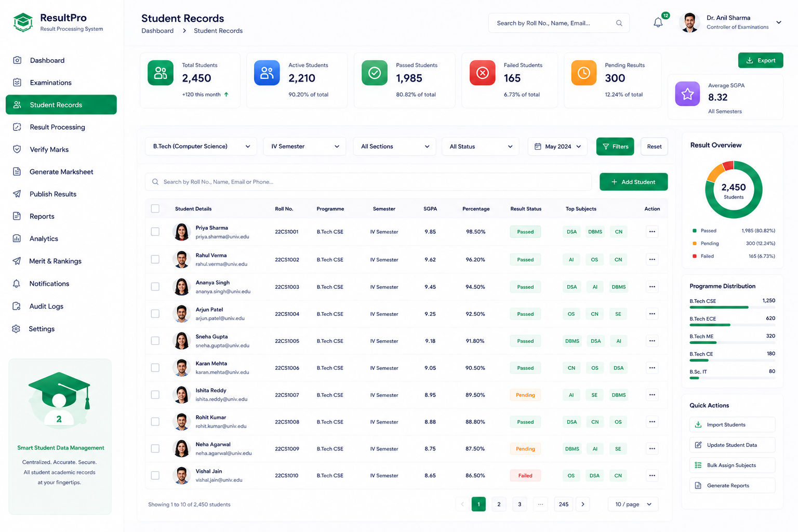Go to Result Processing in sidebar
This screenshot has width=798, height=532.
click(x=61, y=127)
